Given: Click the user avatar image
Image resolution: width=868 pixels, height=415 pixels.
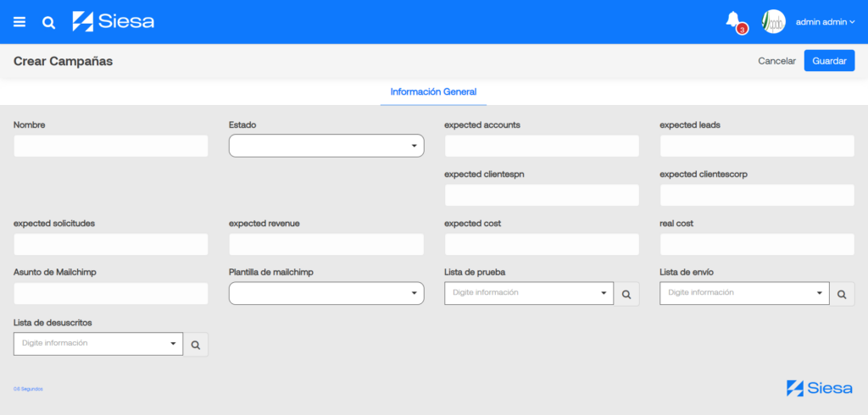Looking at the screenshot, I should tap(773, 22).
